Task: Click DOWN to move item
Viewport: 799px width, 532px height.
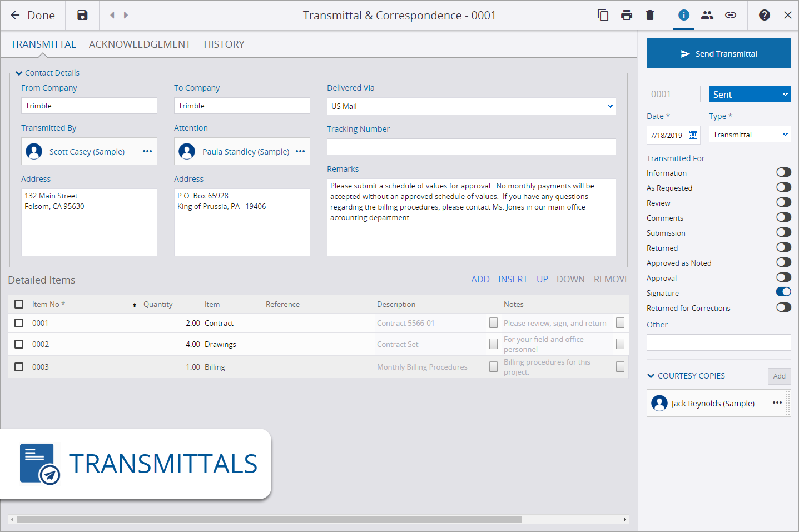Action: pos(570,279)
